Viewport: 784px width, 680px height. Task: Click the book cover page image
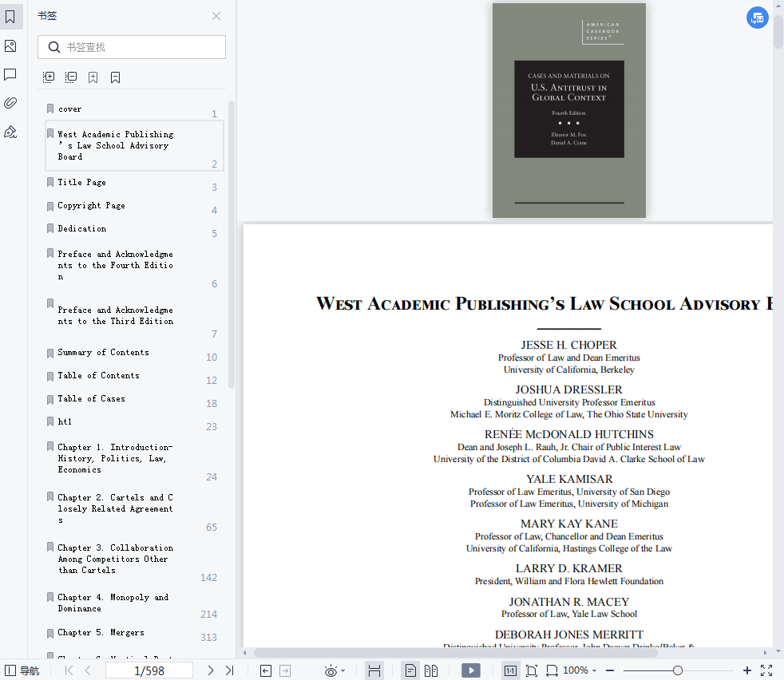click(x=569, y=110)
